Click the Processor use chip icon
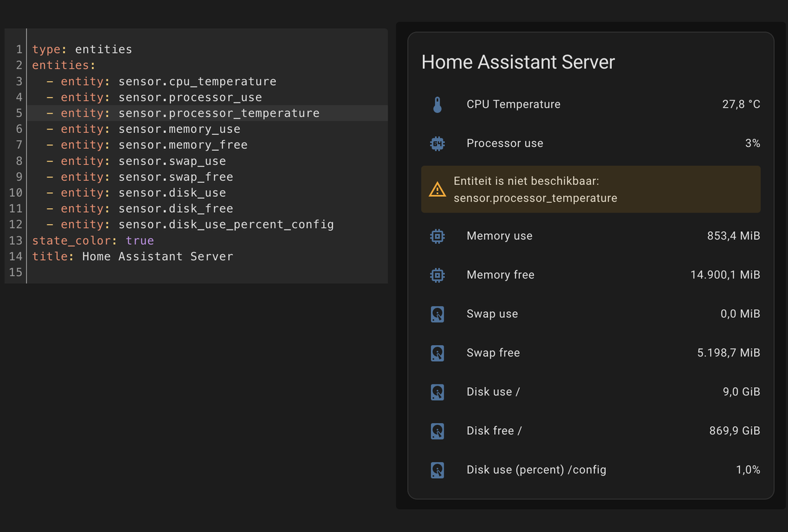 pos(437,144)
